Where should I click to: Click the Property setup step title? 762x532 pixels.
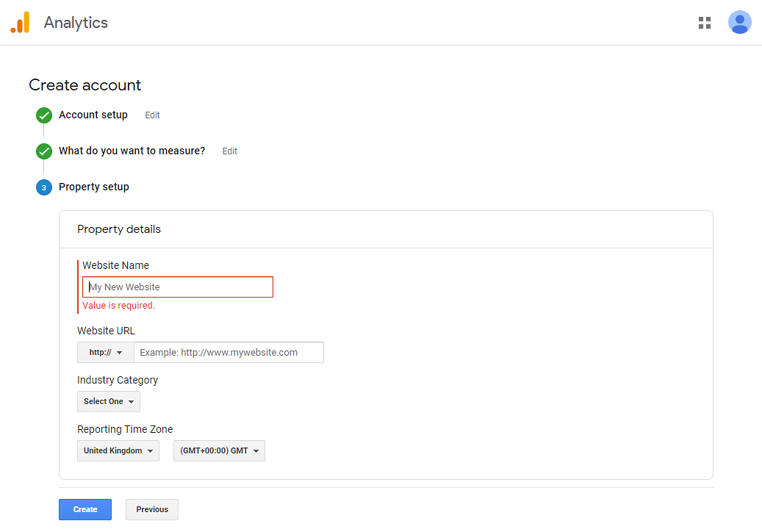click(x=94, y=187)
